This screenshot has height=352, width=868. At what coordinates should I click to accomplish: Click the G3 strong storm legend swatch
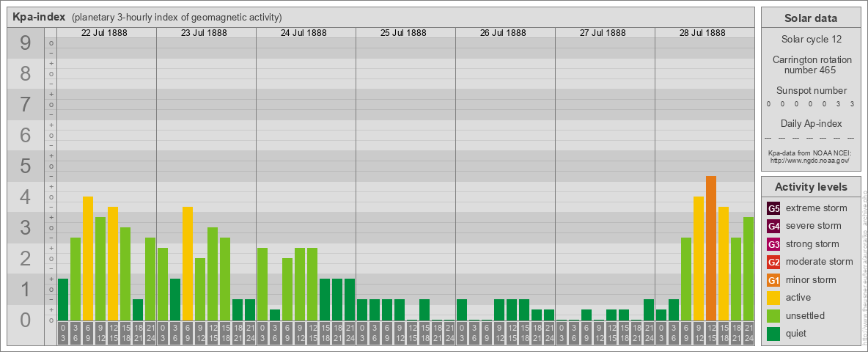pos(773,244)
